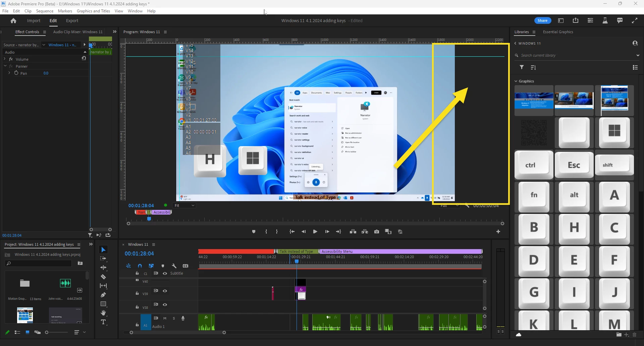Image resolution: width=644 pixels, height=346 pixels.
Task: Click Find in project bin icon
Action: click(x=80, y=264)
